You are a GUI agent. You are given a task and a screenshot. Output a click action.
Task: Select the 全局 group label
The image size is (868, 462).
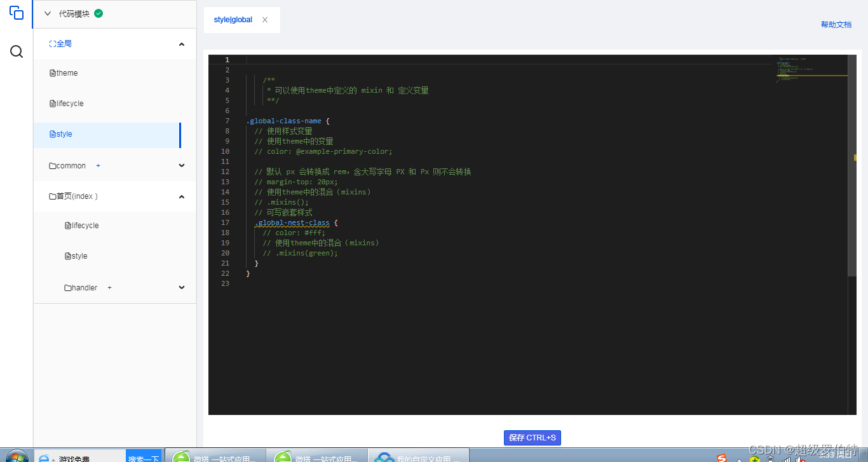tap(60, 44)
